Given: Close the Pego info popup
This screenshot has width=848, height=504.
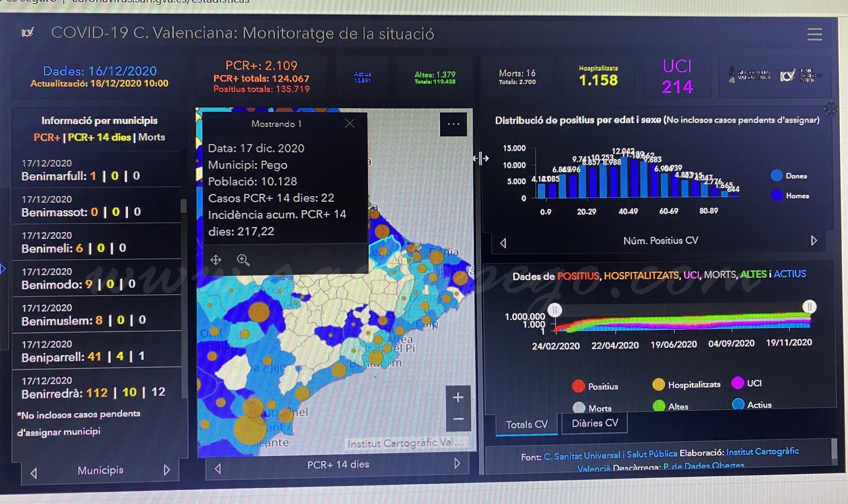Looking at the screenshot, I should coord(349,123).
